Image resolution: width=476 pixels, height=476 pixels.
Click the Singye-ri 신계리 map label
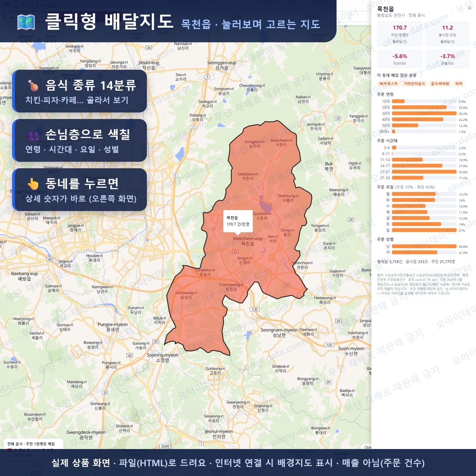point(245,260)
